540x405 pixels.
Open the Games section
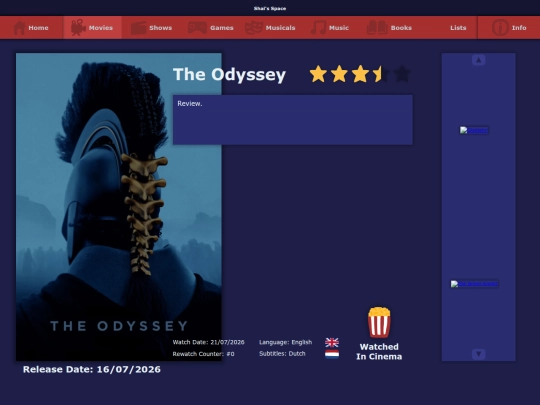coord(211,28)
